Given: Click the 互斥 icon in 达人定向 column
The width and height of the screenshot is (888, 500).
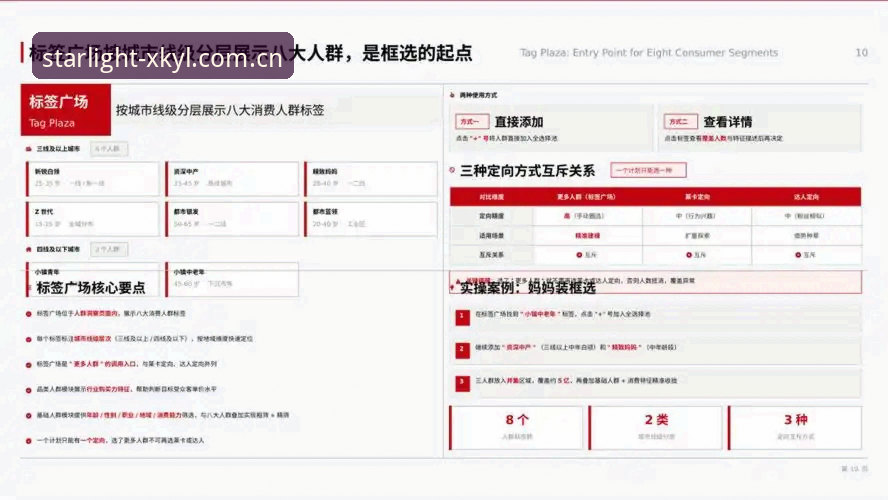Looking at the screenshot, I should coord(798,255).
